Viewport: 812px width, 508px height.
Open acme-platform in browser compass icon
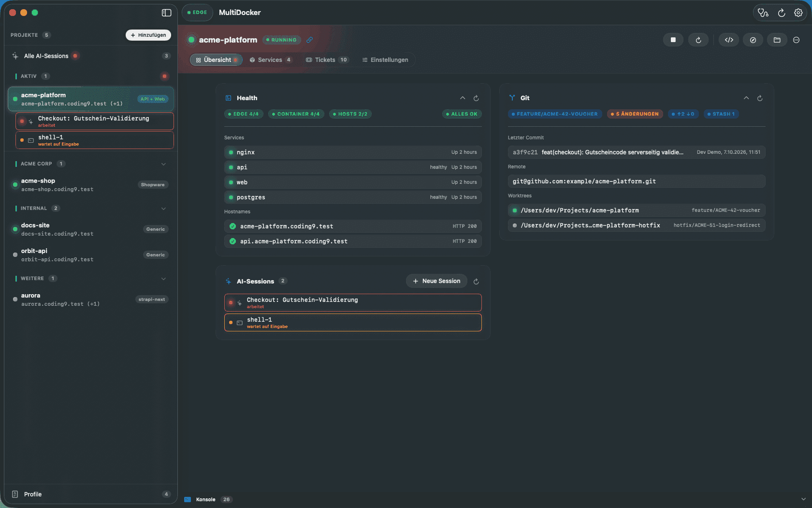(x=753, y=40)
